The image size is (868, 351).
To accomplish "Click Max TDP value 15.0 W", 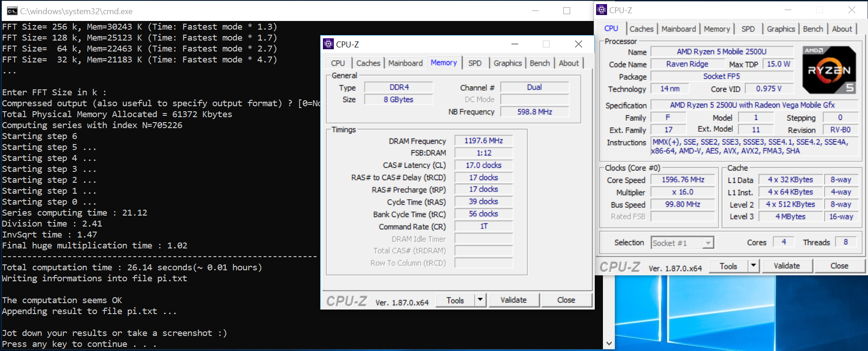I will (x=779, y=64).
